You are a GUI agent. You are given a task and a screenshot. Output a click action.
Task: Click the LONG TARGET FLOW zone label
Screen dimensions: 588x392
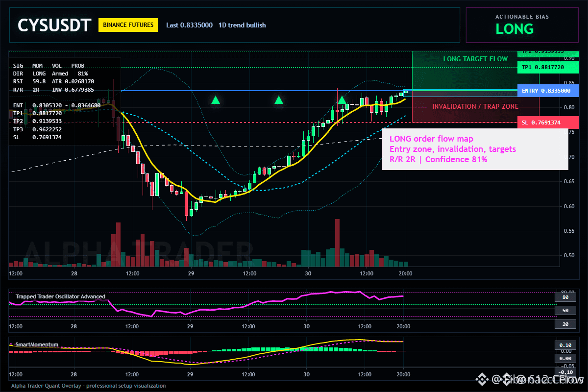[475, 59]
